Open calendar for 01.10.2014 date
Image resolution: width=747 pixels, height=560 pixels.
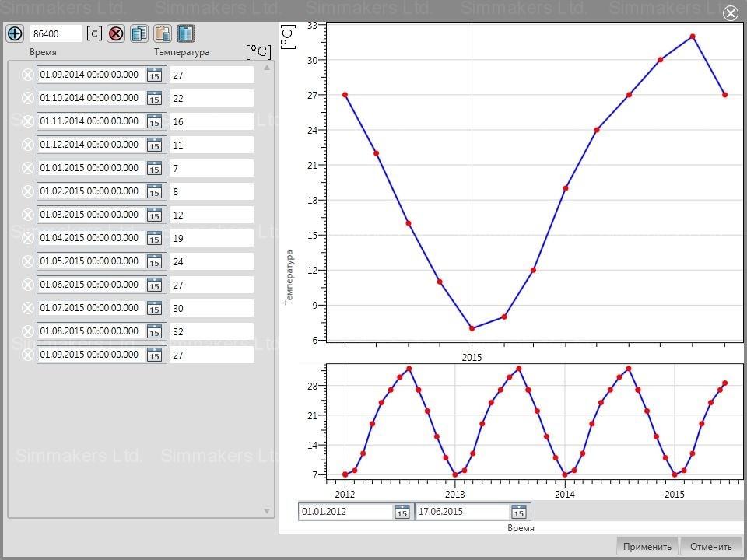click(x=154, y=98)
